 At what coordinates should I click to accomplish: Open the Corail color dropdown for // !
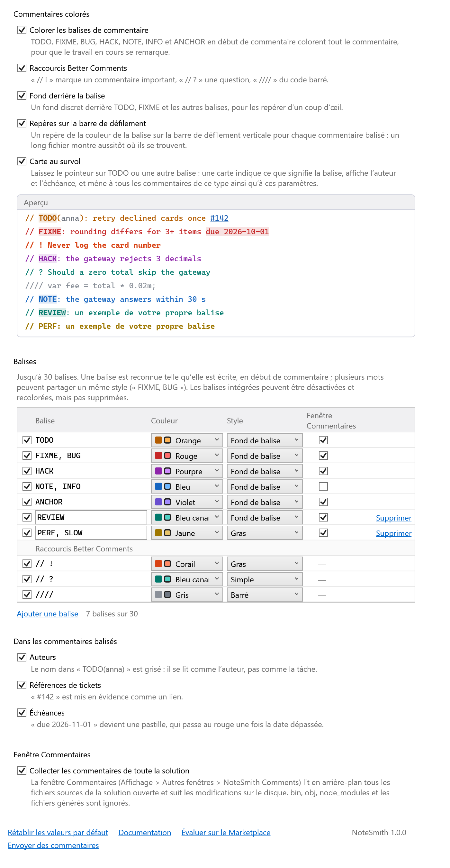187,564
